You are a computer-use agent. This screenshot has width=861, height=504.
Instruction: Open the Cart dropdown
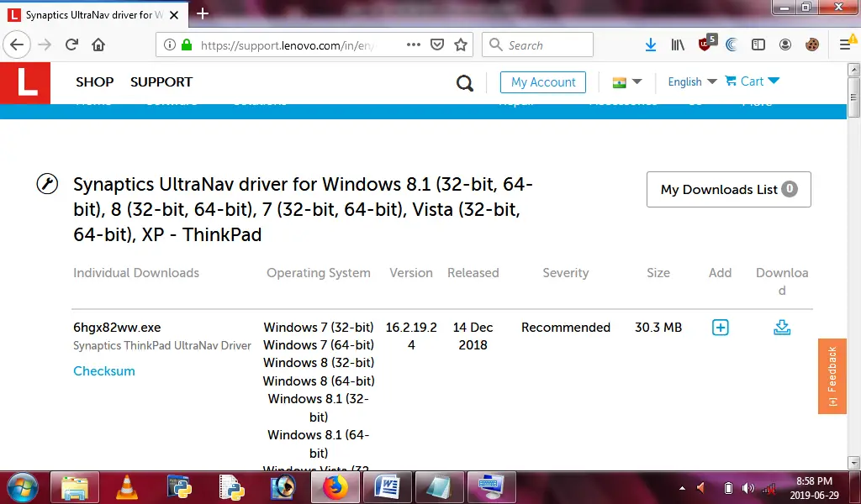click(x=753, y=81)
